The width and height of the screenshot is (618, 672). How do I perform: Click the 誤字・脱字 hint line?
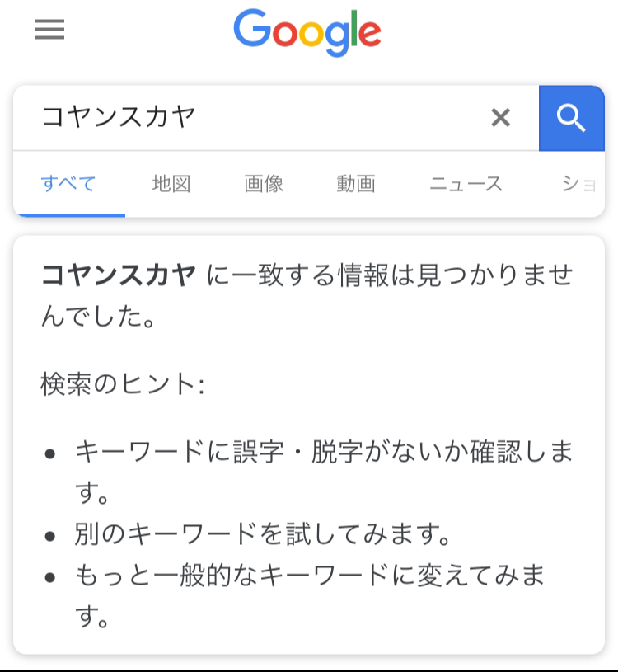pos(324,472)
